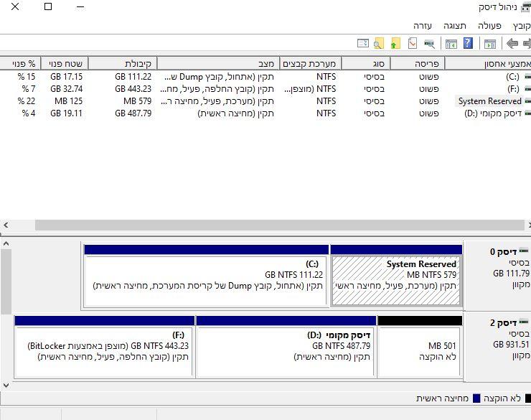Click the disk pane scrollbar down arrow
This screenshot has height=420, width=531.
6,386
